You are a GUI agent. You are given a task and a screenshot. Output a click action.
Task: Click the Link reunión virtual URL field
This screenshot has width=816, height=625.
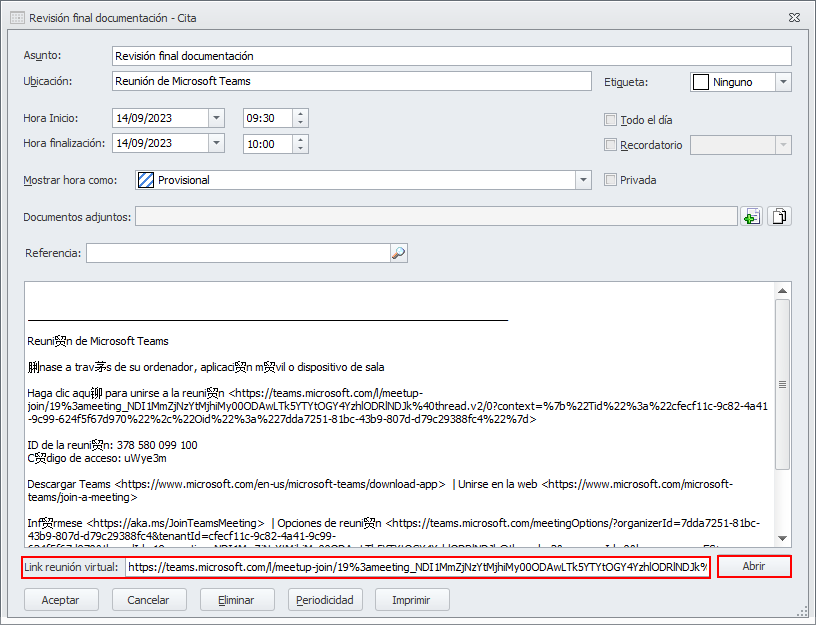point(417,567)
